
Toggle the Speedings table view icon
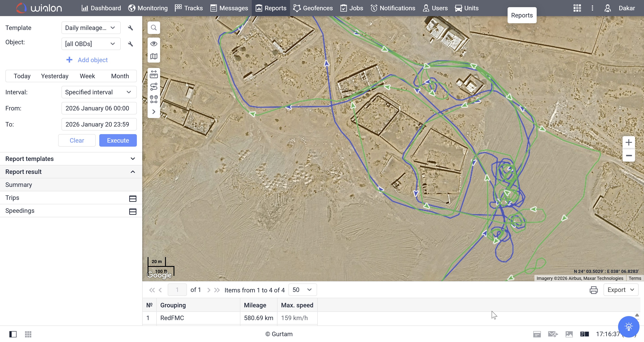coord(133,211)
